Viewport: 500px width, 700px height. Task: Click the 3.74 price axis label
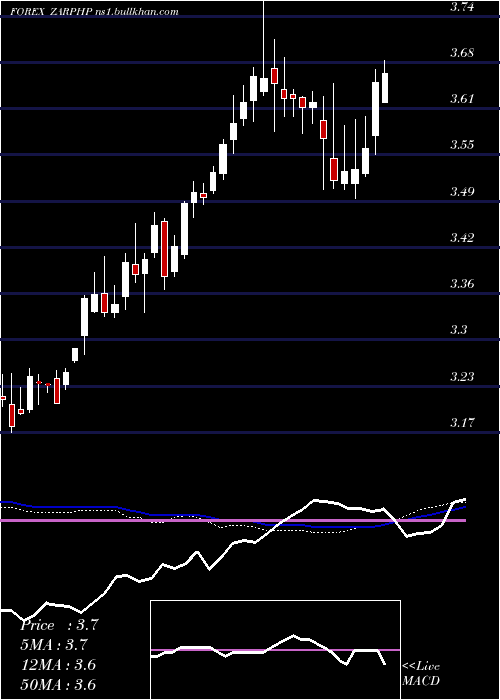pos(462,7)
